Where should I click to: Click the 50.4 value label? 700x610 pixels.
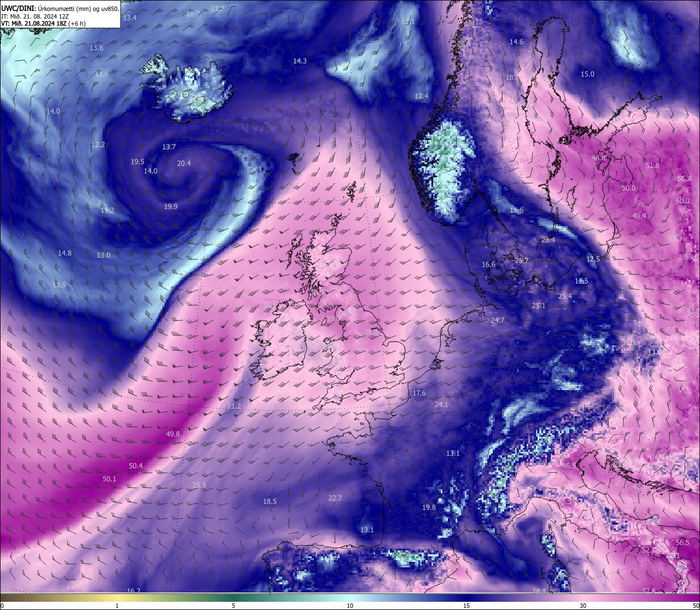click(x=136, y=466)
